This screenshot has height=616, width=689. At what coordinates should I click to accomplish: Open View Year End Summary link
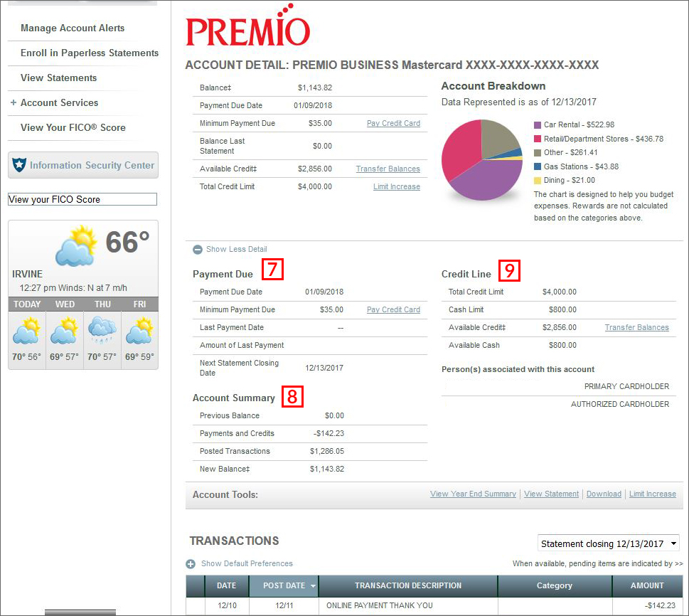(x=474, y=494)
